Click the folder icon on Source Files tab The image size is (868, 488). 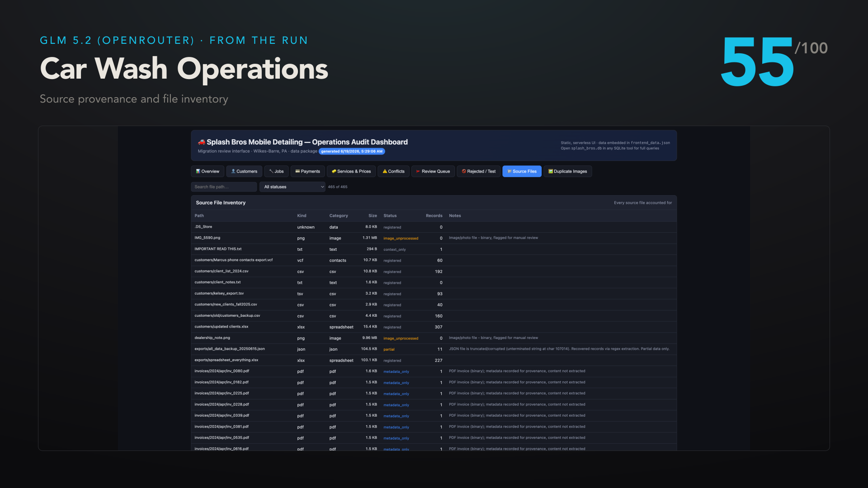[509, 171]
